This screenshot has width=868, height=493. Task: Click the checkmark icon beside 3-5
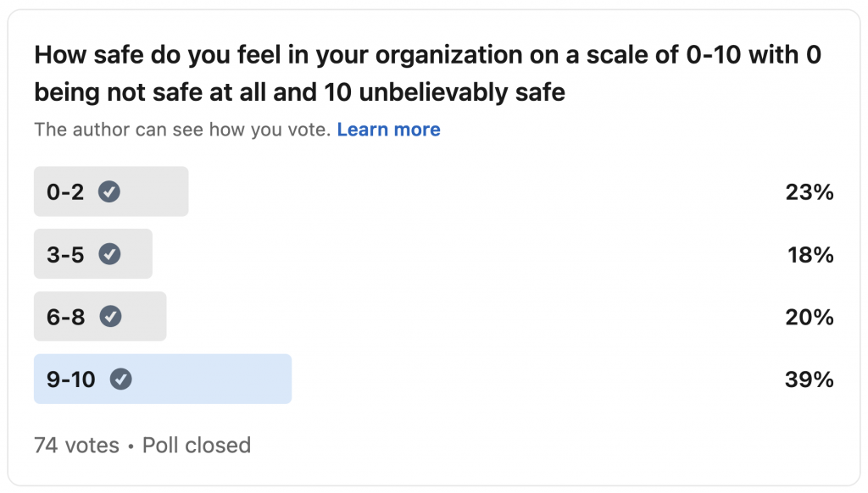click(x=109, y=254)
